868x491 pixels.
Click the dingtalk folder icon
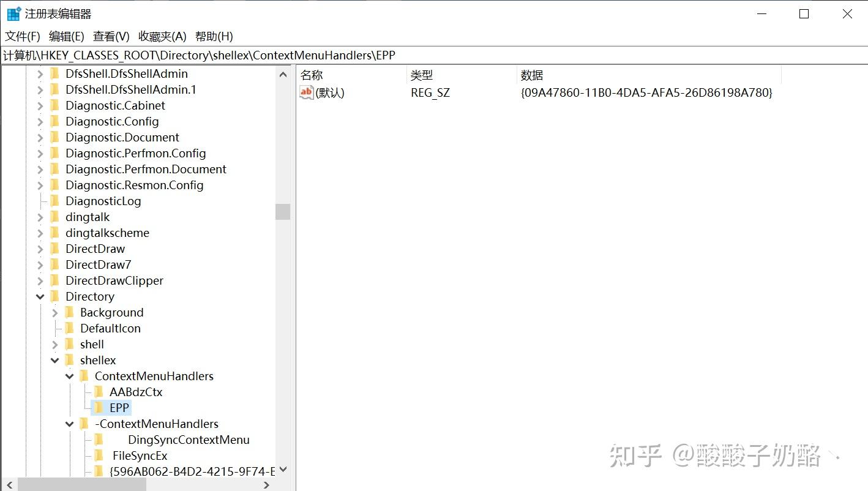[x=54, y=217]
